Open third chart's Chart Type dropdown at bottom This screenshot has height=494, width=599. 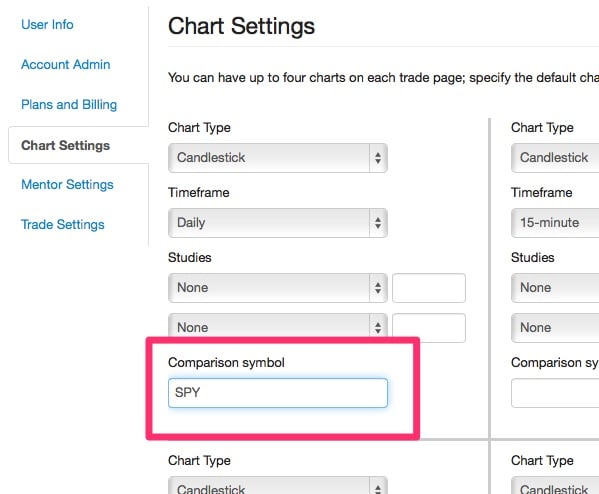click(278, 485)
